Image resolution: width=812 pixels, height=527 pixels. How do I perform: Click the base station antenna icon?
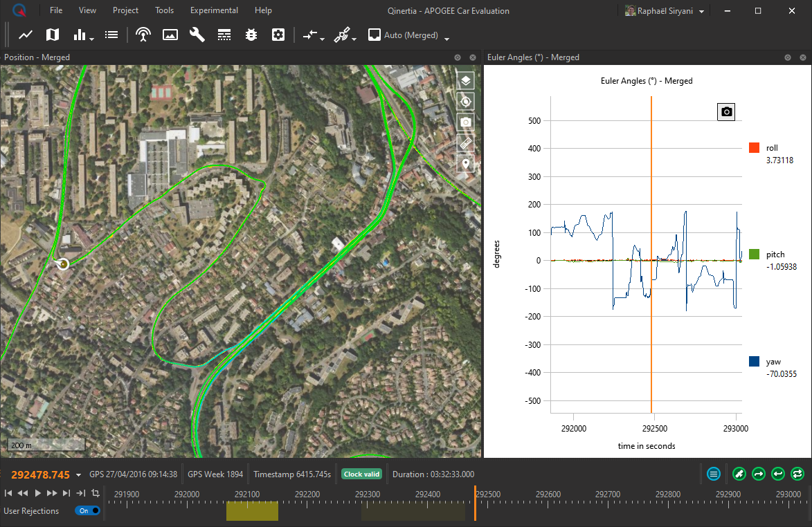(143, 35)
